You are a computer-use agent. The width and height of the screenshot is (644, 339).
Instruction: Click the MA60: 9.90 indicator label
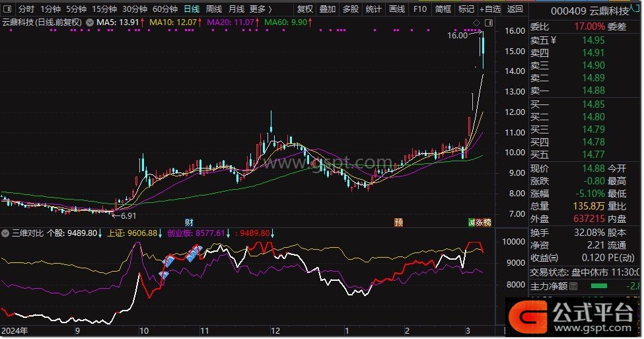click(285, 22)
